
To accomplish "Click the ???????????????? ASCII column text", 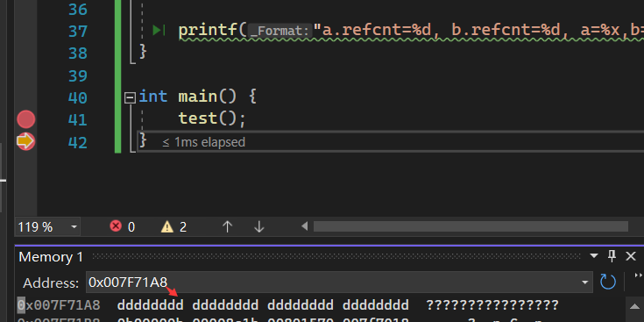I will pyautogui.click(x=492, y=305).
